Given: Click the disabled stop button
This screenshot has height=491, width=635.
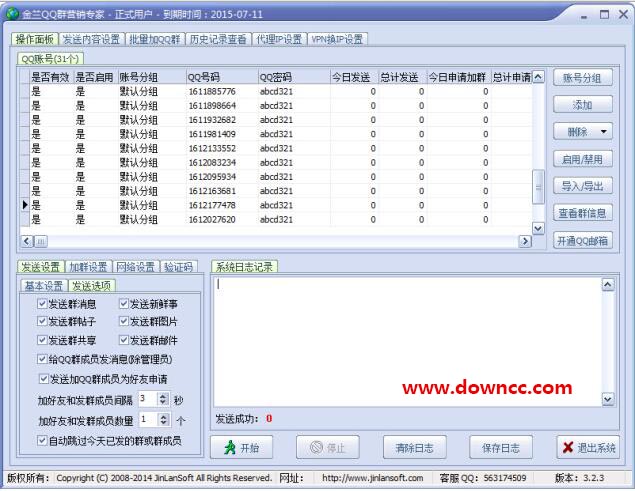Looking at the screenshot, I should tap(328, 447).
